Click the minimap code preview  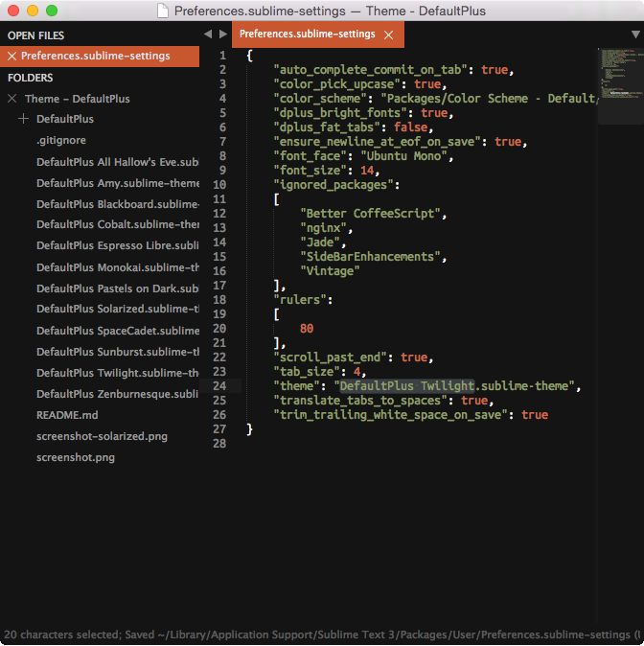click(620, 86)
